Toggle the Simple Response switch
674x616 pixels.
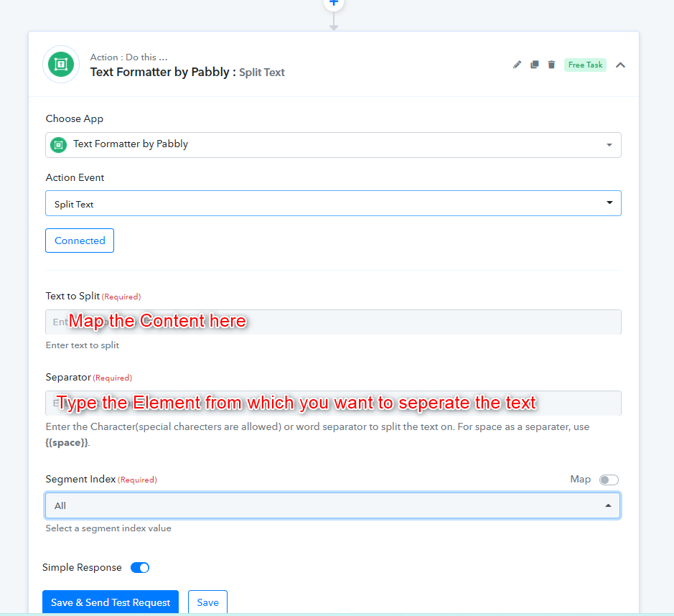coord(140,567)
